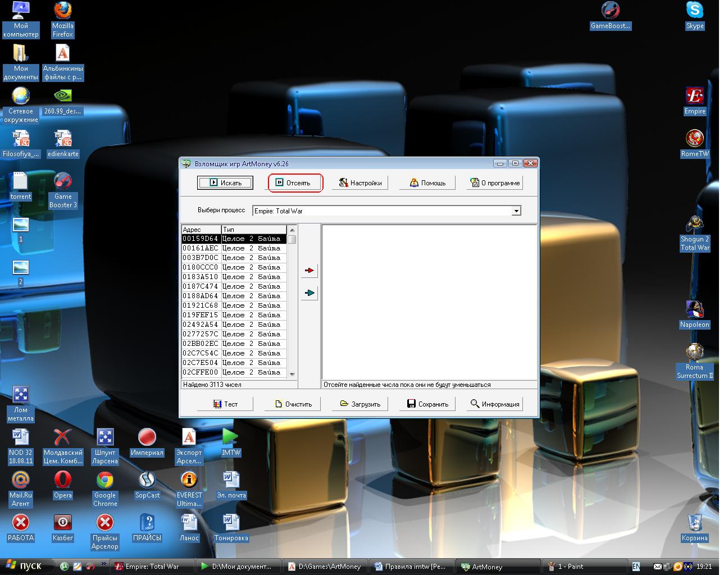
Task: Select address row 0188AD64
Action: [x=234, y=296]
